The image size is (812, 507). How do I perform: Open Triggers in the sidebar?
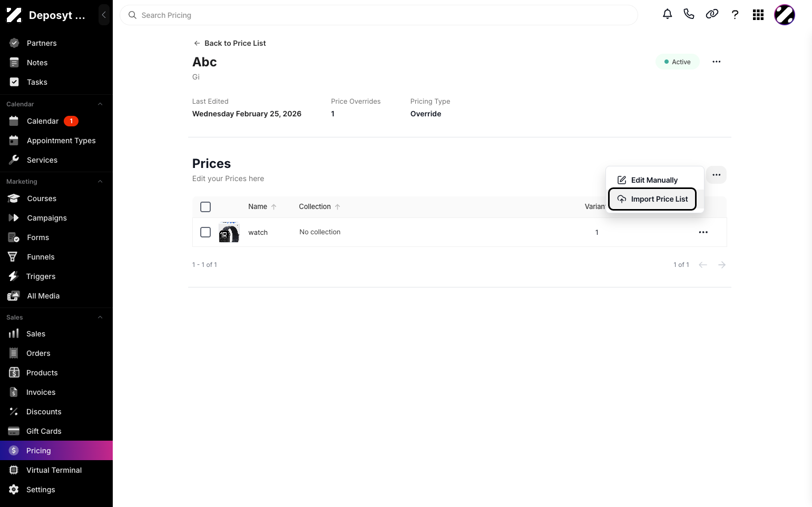click(56, 276)
